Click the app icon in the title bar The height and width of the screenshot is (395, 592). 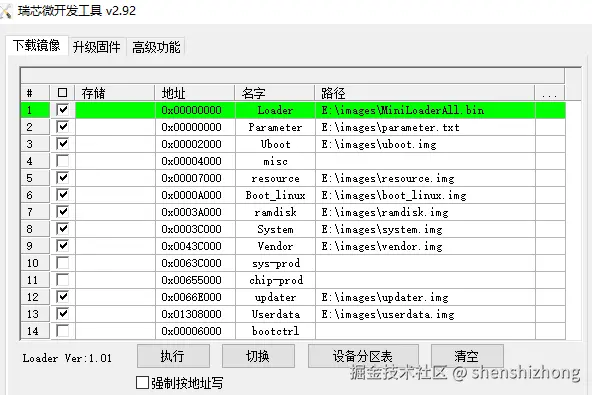[5, 11]
